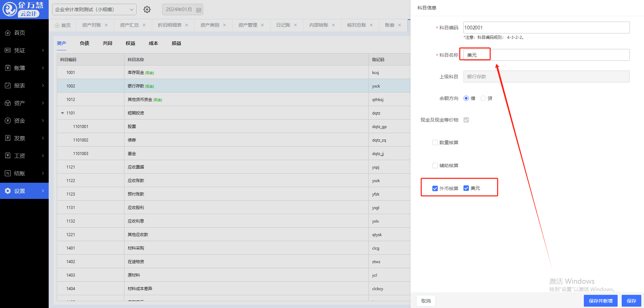Click the 报表 report icon in sidebar
The image size is (644, 308).
point(8,85)
